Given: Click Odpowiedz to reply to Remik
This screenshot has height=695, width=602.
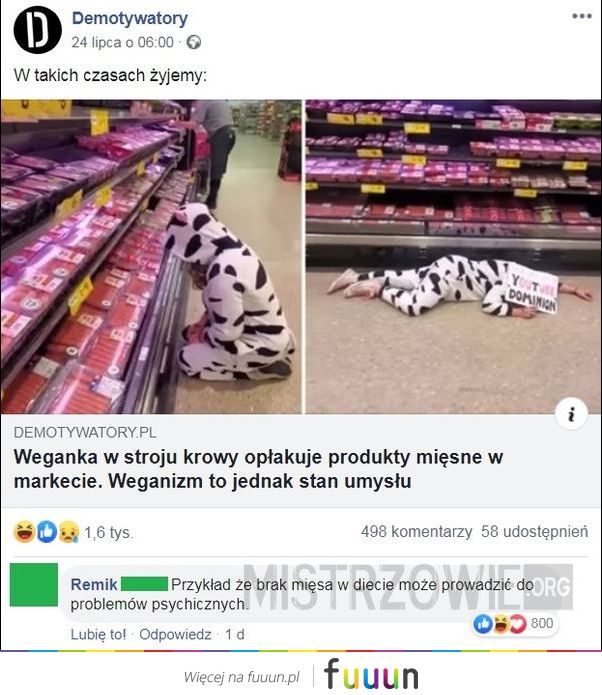Looking at the screenshot, I should point(175,634).
